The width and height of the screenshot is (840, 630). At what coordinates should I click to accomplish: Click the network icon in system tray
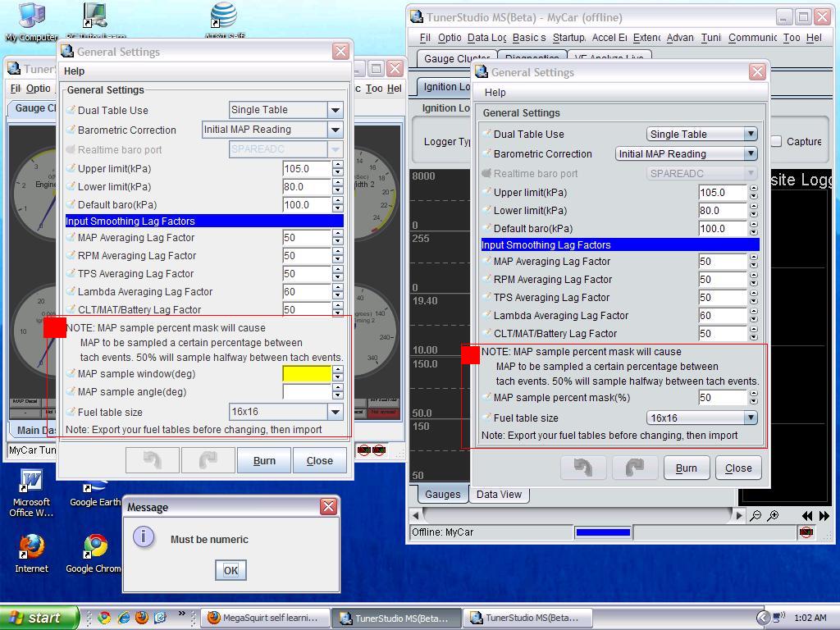tap(779, 618)
